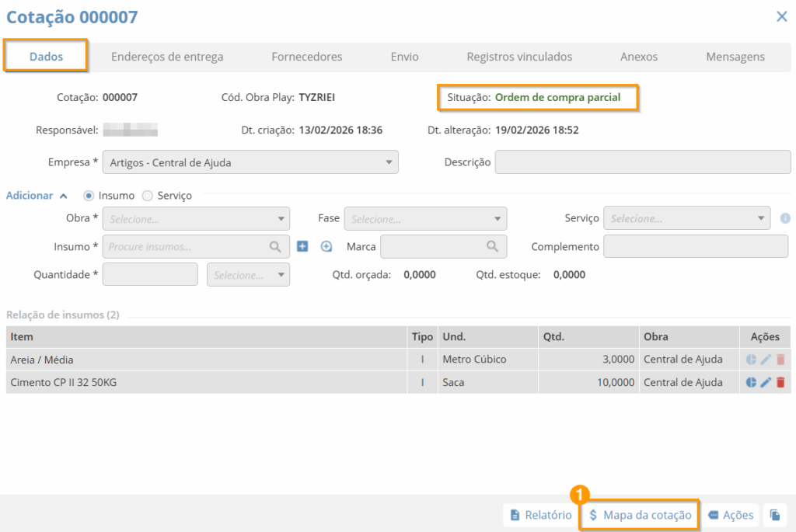Click the copy icon in bottom bar
The width and height of the screenshot is (796, 532).
774,515
